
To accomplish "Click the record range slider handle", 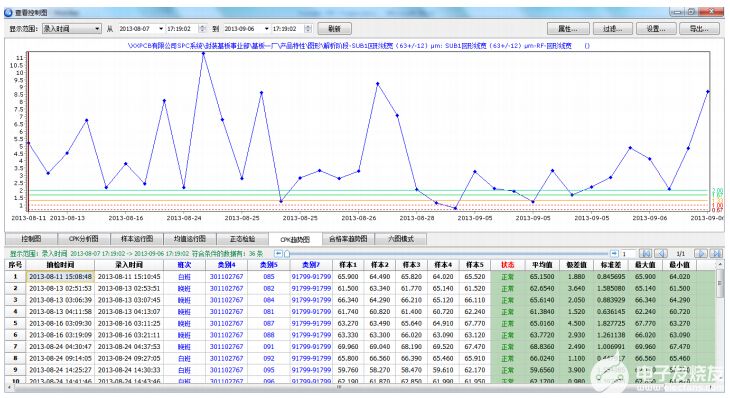I will [287, 254].
